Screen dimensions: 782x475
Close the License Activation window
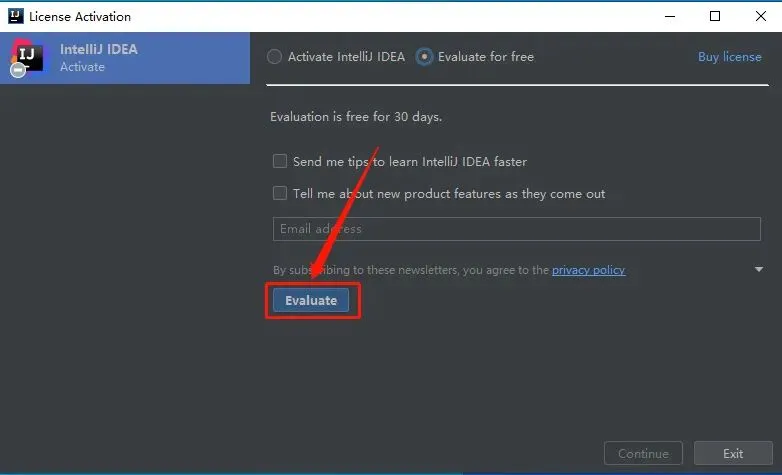(x=761, y=16)
